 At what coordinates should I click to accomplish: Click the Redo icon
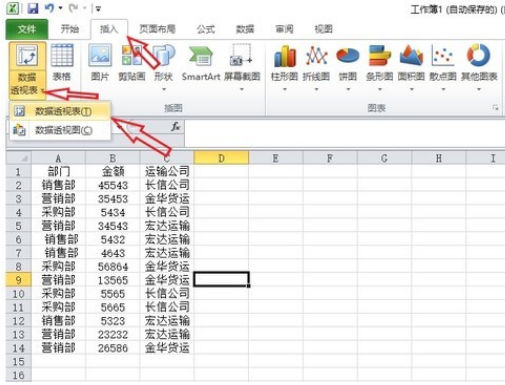[74, 8]
